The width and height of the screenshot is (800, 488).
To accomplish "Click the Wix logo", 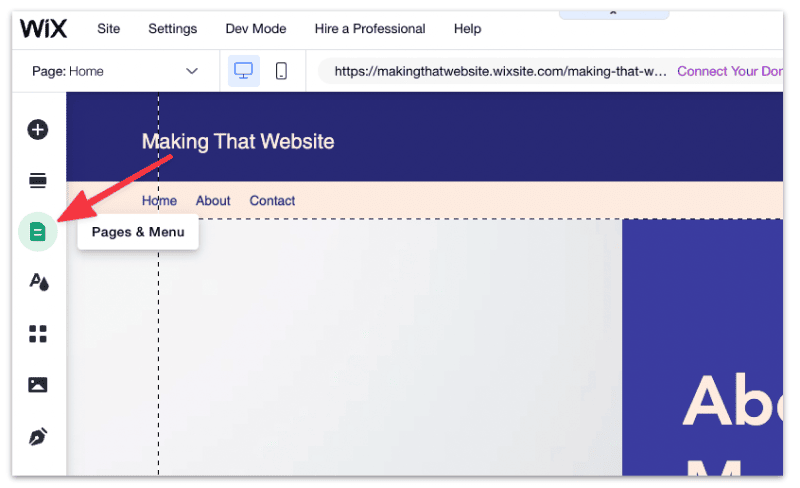I will 43,28.
